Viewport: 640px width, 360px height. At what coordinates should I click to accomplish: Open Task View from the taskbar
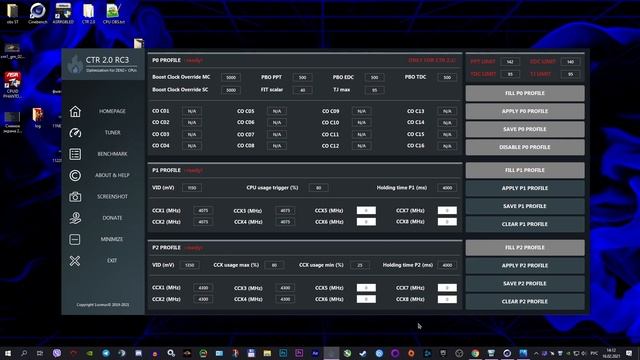tap(40, 353)
